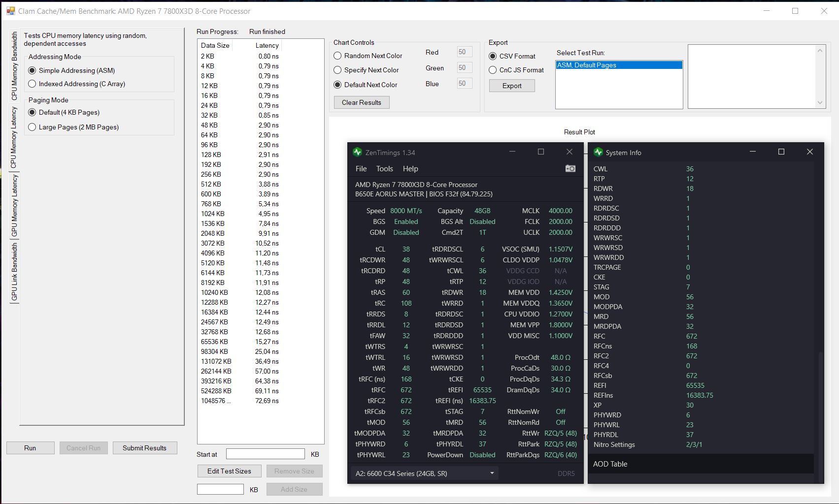Maximize the System Info window
Image resolution: width=839 pixels, height=504 pixels.
click(x=781, y=152)
